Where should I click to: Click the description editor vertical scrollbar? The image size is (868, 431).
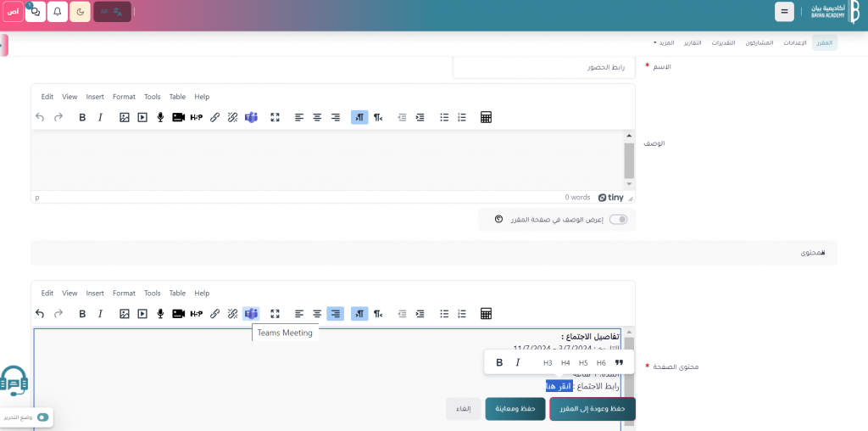click(x=629, y=161)
